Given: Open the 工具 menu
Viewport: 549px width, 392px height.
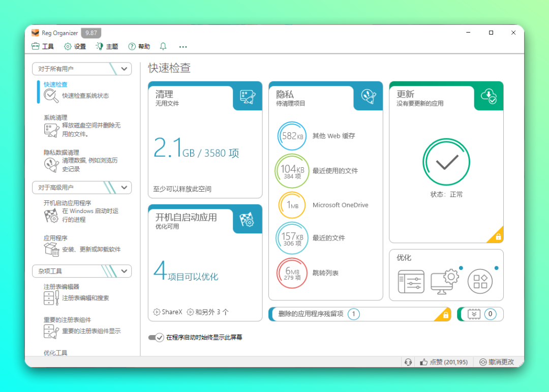Looking at the screenshot, I should [43, 46].
